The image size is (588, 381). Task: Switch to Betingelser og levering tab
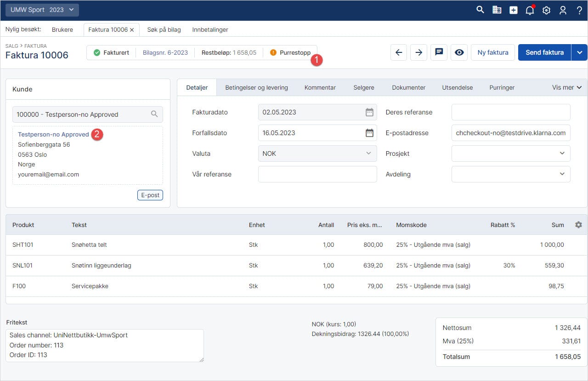coord(256,87)
